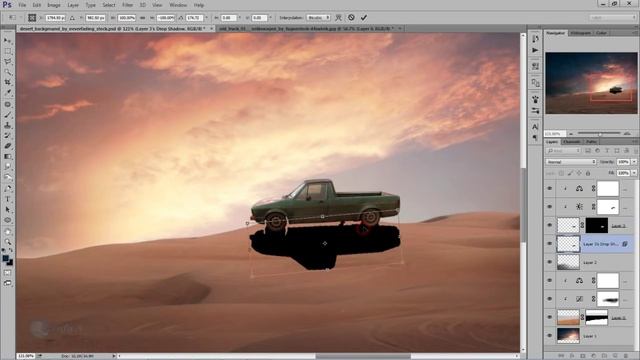Commit the transform with checkmark
This screenshot has width=640, height=360.
pyautogui.click(x=364, y=18)
